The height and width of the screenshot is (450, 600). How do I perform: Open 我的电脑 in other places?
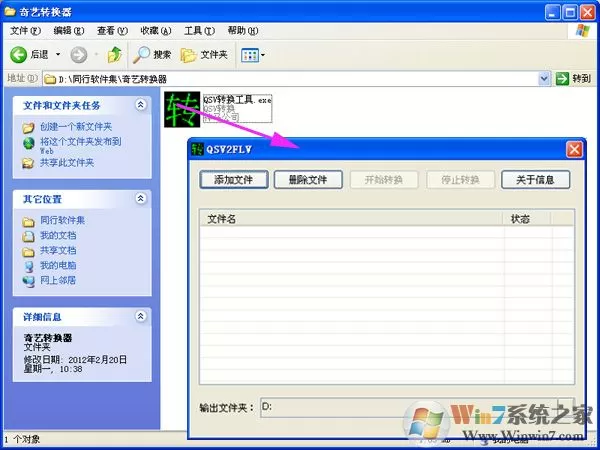point(58,265)
